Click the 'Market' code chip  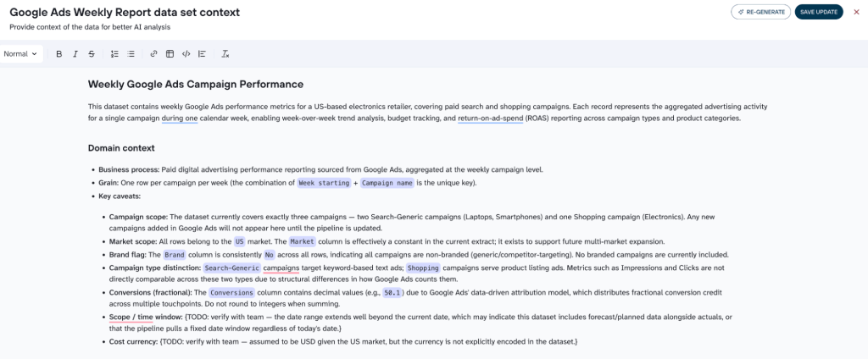pyautogui.click(x=303, y=241)
